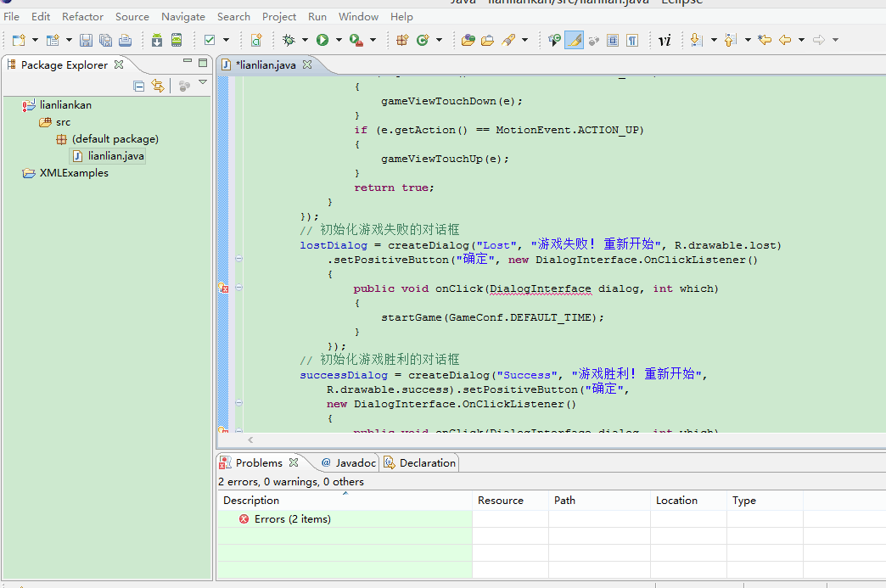
Task: Collapse the lostDialog onClick method fold
Action: (x=239, y=288)
